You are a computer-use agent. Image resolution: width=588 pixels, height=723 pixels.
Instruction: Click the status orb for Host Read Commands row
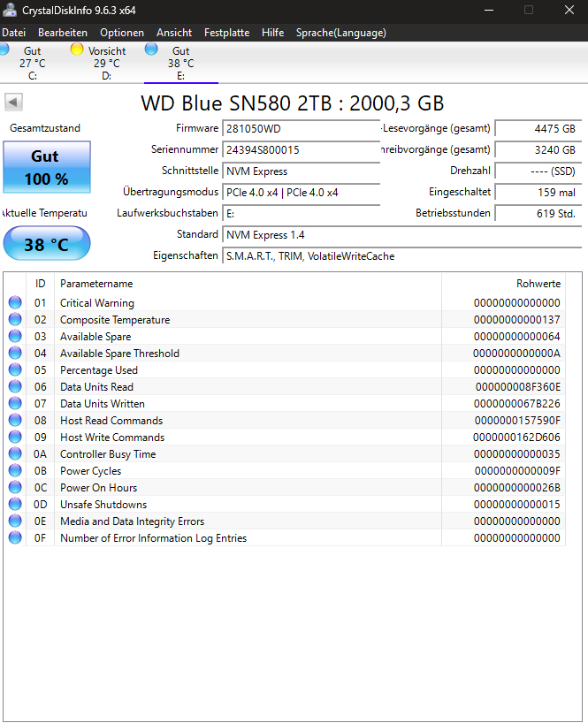tap(15, 420)
